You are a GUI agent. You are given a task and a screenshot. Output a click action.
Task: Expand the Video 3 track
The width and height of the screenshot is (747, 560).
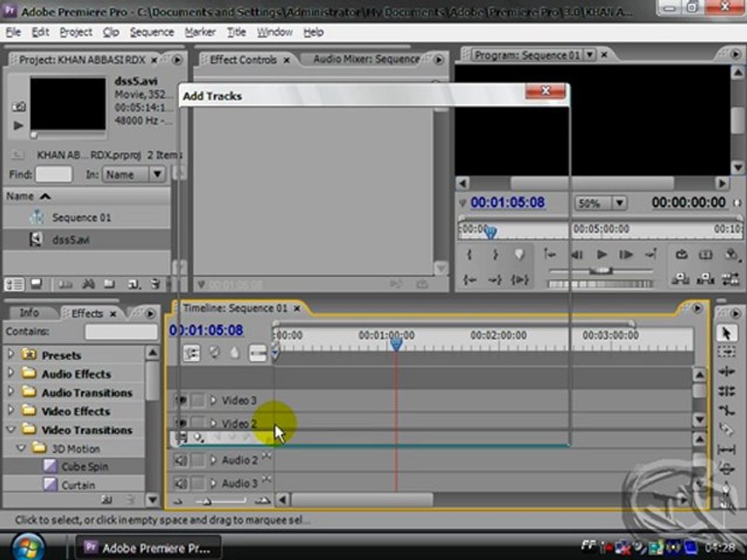click(x=213, y=400)
